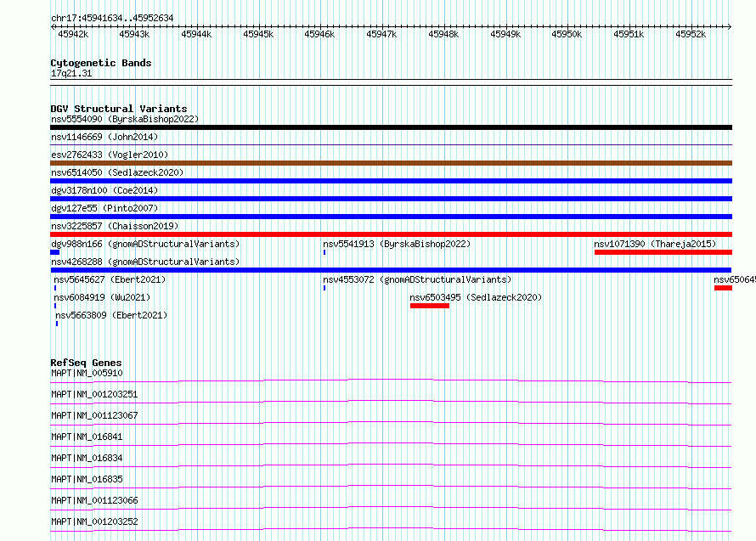This screenshot has height=541, width=756.
Task: Click the right arrow of the ruler
Action: coord(730,26)
